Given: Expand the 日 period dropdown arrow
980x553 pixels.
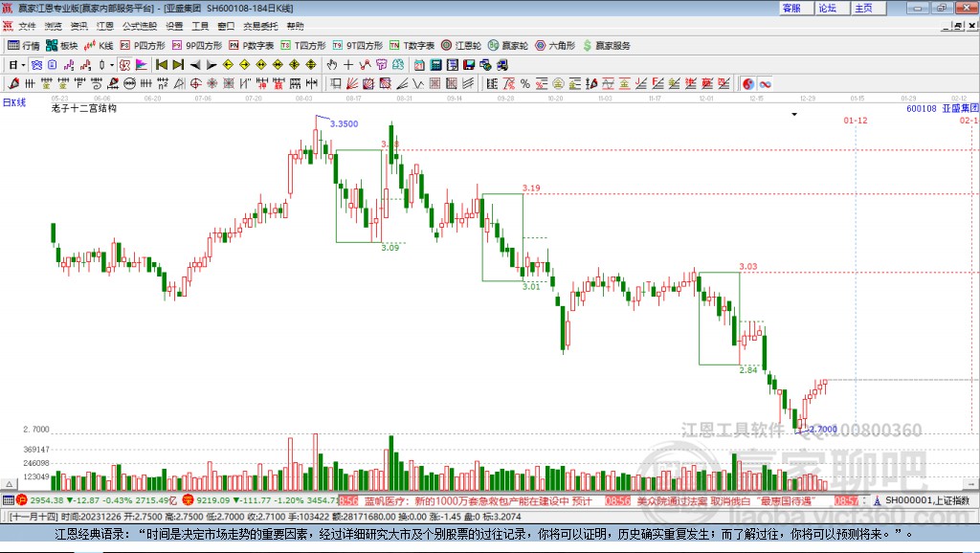Looking at the screenshot, I should pyautogui.click(x=23, y=65).
